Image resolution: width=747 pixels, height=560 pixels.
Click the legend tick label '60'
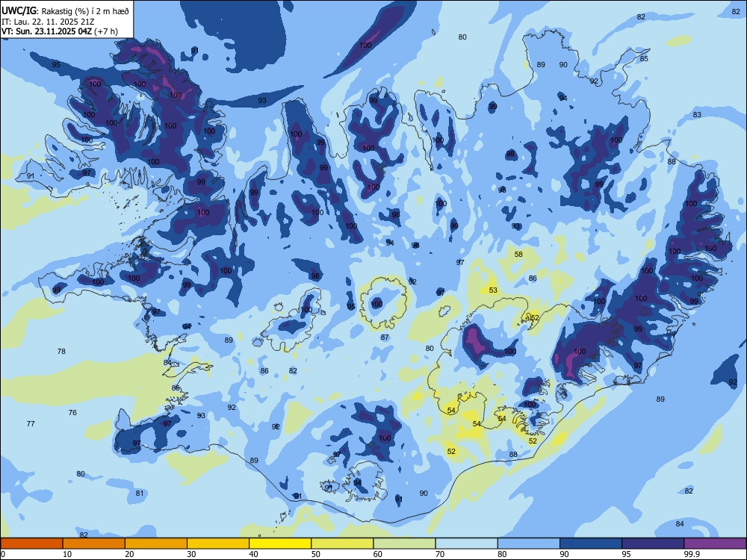pos(378,554)
